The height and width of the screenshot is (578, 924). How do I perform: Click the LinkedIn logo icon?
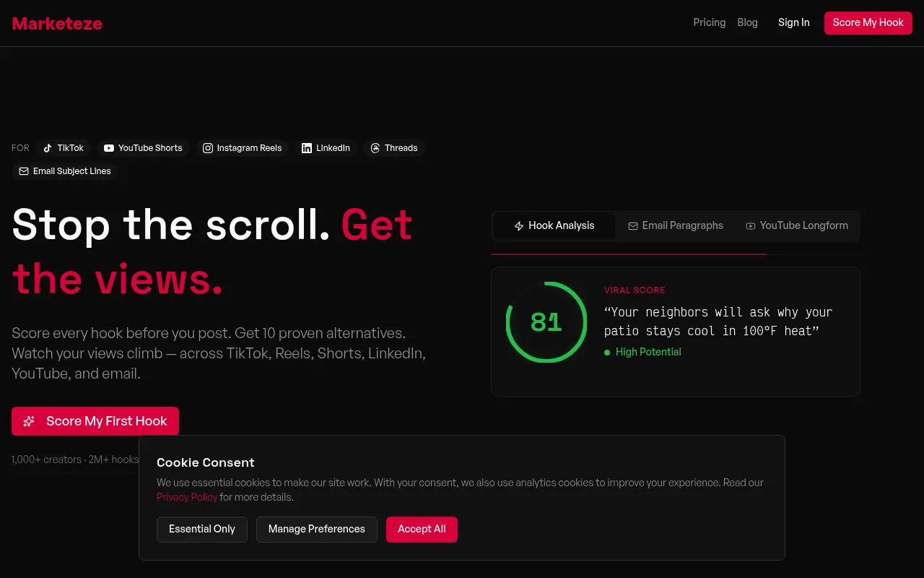[307, 148]
